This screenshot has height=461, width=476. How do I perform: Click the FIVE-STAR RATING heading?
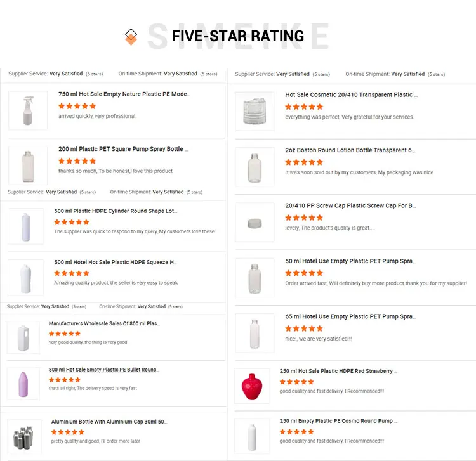237,36
